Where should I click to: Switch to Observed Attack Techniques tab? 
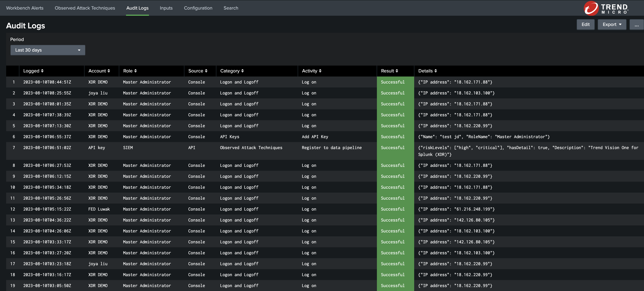point(85,8)
